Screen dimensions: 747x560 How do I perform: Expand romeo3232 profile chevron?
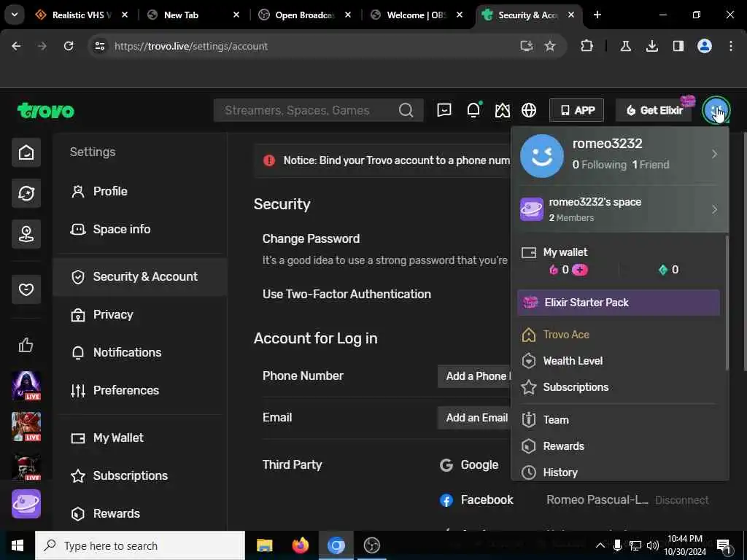click(714, 154)
